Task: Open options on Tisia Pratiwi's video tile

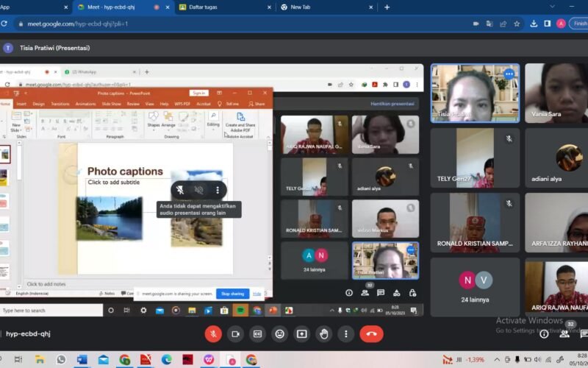Action: click(509, 74)
